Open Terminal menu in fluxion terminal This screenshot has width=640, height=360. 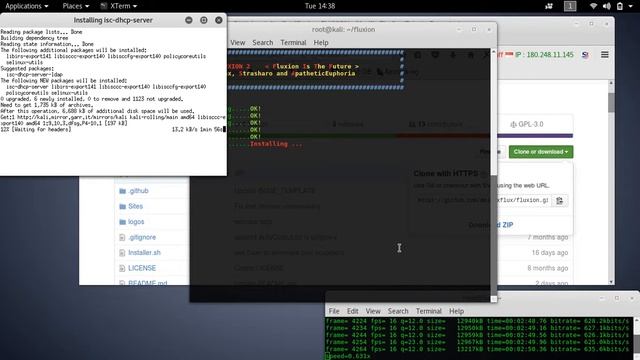pyautogui.click(x=293, y=42)
